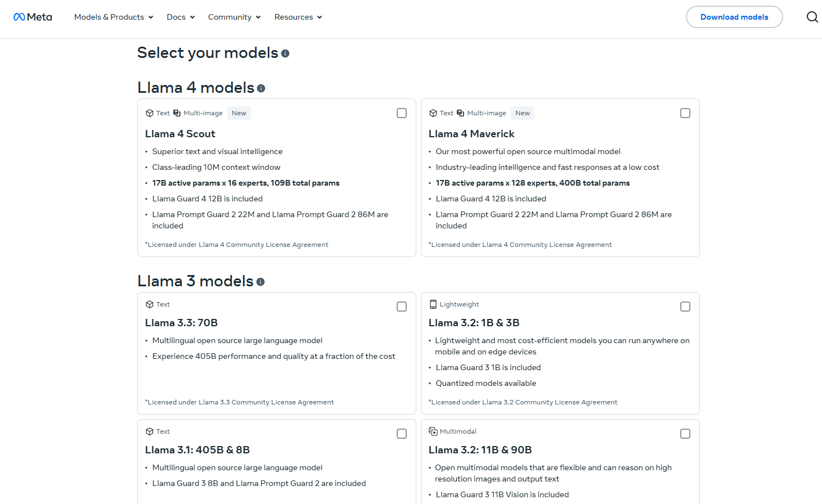This screenshot has width=822, height=504.
Task: Click Multimodal icon on Llama 3.2 11B card
Action: (x=433, y=431)
